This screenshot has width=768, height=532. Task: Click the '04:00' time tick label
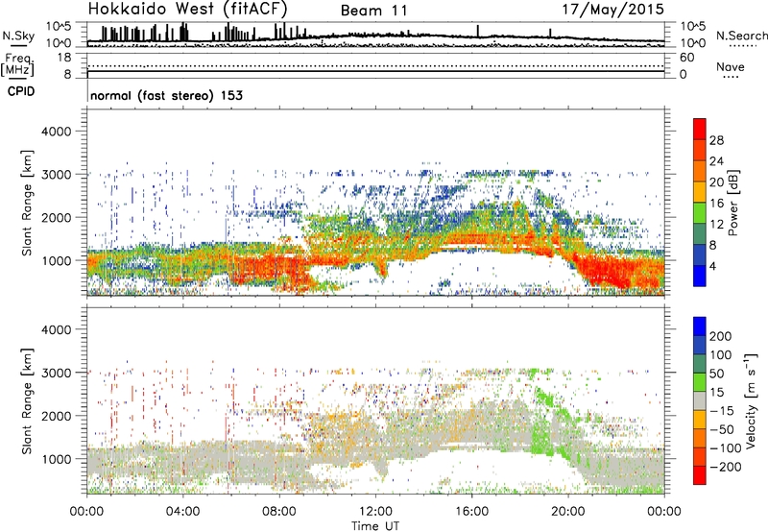click(182, 512)
